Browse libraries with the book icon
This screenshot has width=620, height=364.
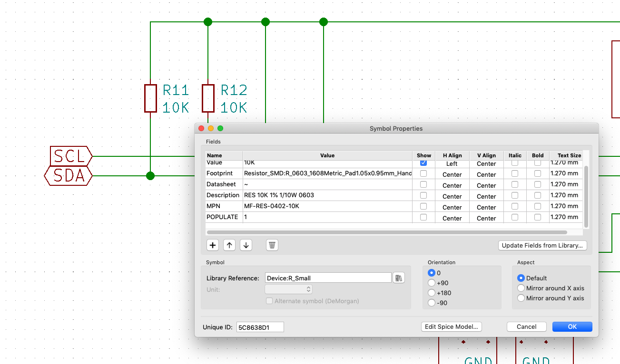coord(399,278)
